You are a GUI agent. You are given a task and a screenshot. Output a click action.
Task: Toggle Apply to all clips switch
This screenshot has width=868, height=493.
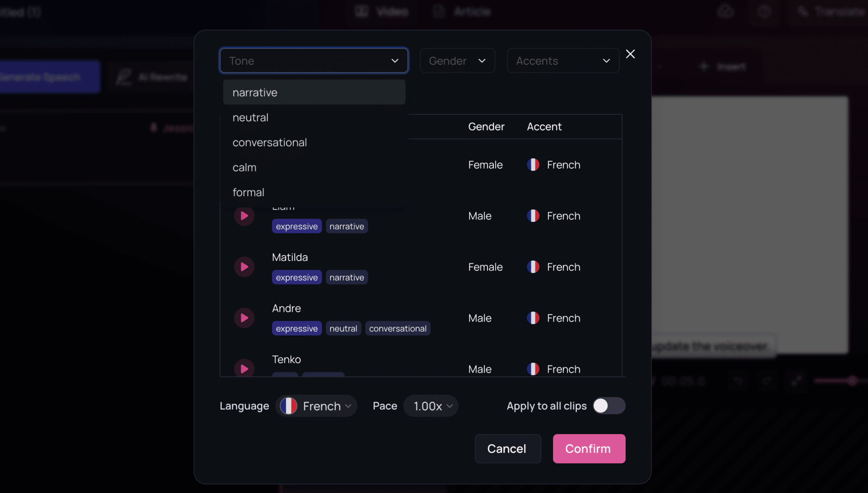pos(609,406)
